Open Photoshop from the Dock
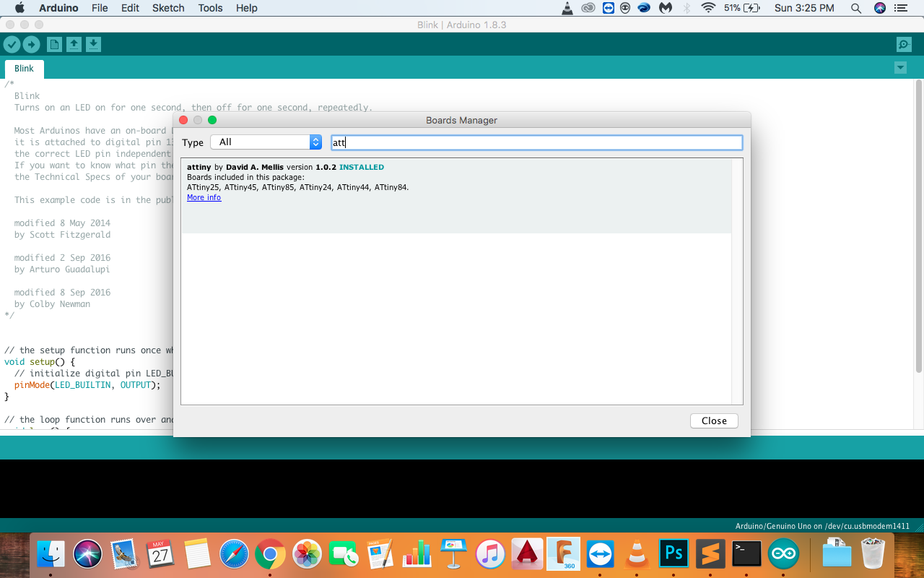This screenshot has width=924, height=578. pyautogui.click(x=674, y=555)
